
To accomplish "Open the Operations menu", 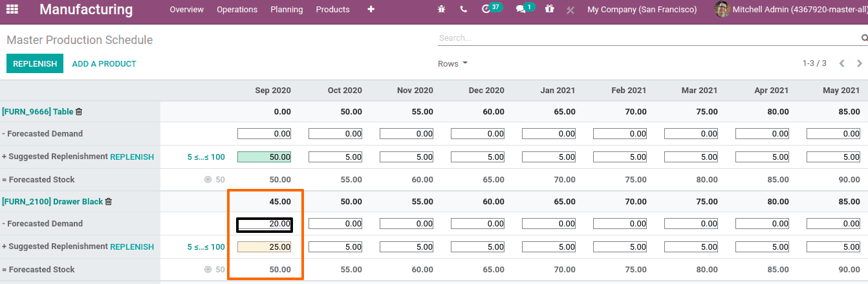I will [237, 10].
